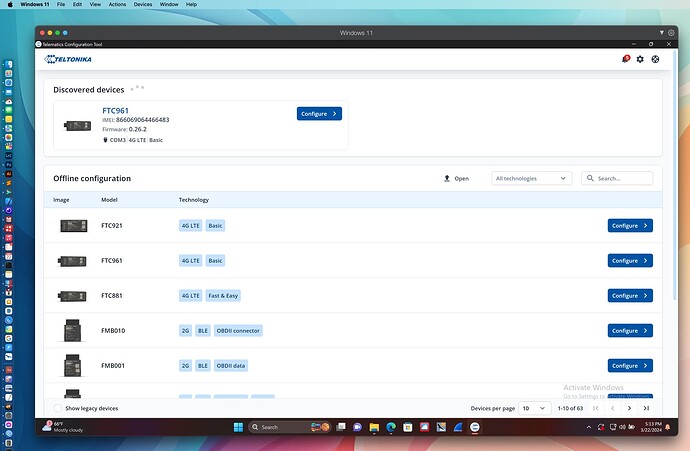Image resolution: width=690 pixels, height=451 pixels.
Task: Click the Teltonika logo
Action: coord(68,59)
